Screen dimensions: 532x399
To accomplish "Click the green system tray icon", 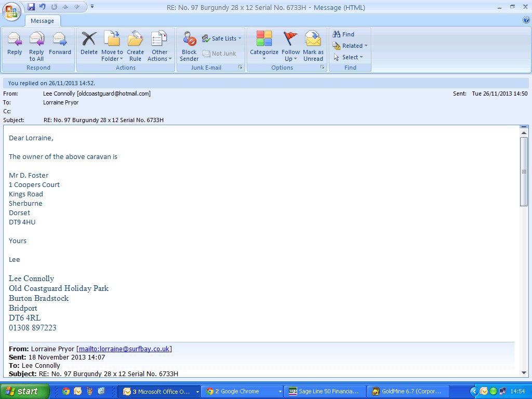I will 493,392.
